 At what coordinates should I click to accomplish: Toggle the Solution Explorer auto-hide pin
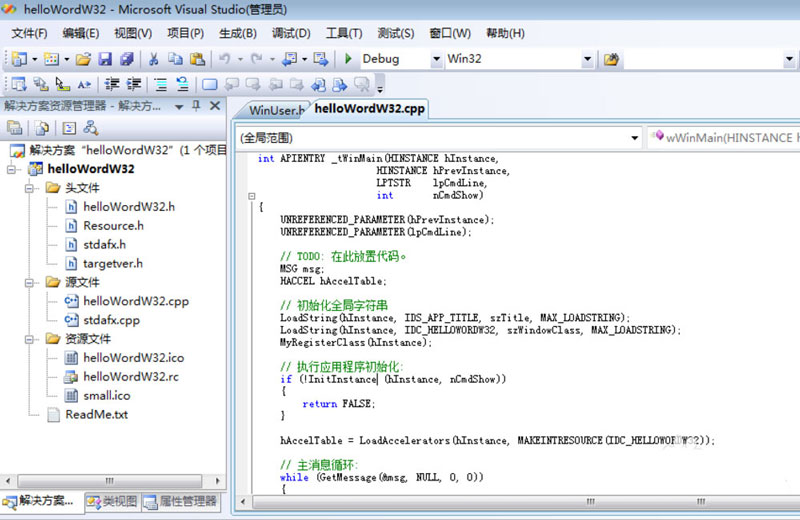[196, 105]
